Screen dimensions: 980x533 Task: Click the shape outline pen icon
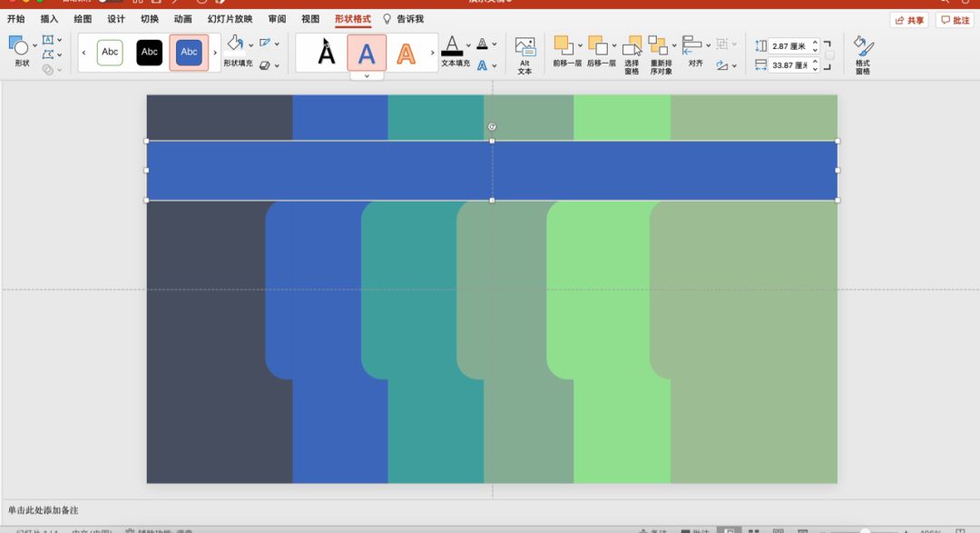[265, 44]
